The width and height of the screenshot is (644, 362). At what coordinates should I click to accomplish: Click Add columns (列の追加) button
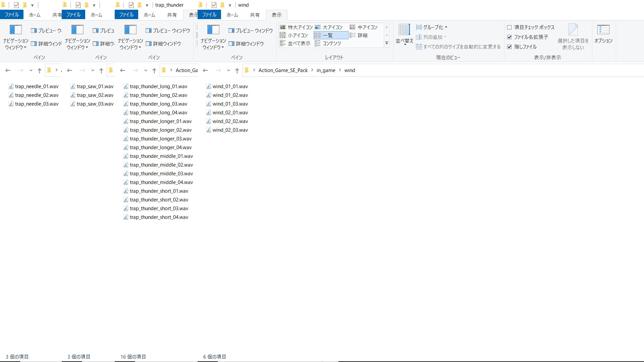click(431, 37)
